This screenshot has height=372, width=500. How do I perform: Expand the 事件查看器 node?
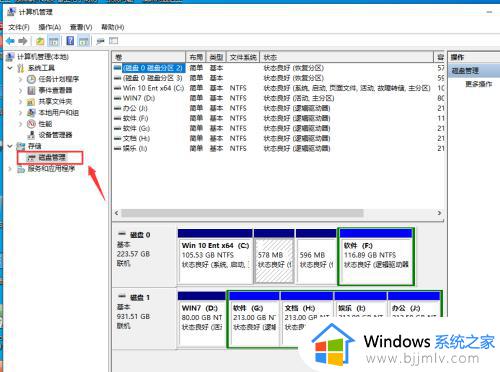pyautogui.click(x=21, y=90)
